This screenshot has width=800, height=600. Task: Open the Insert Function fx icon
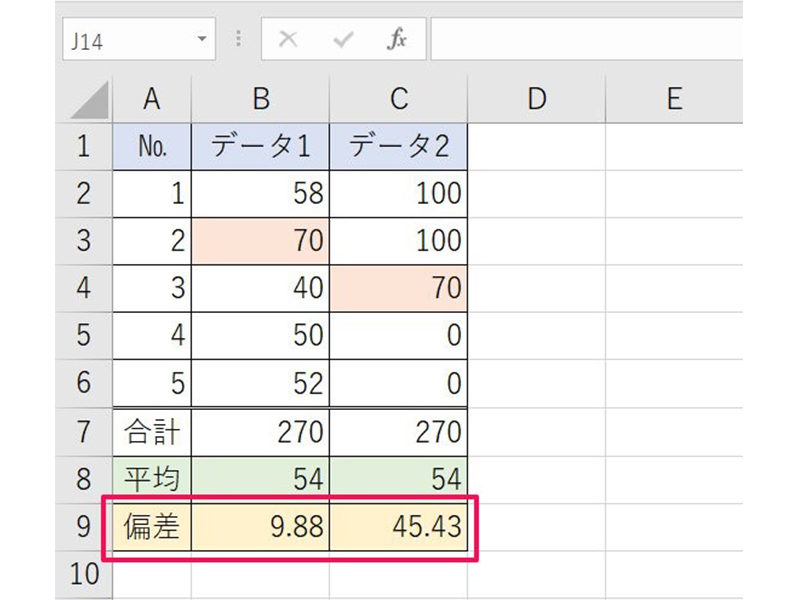(397, 39)
